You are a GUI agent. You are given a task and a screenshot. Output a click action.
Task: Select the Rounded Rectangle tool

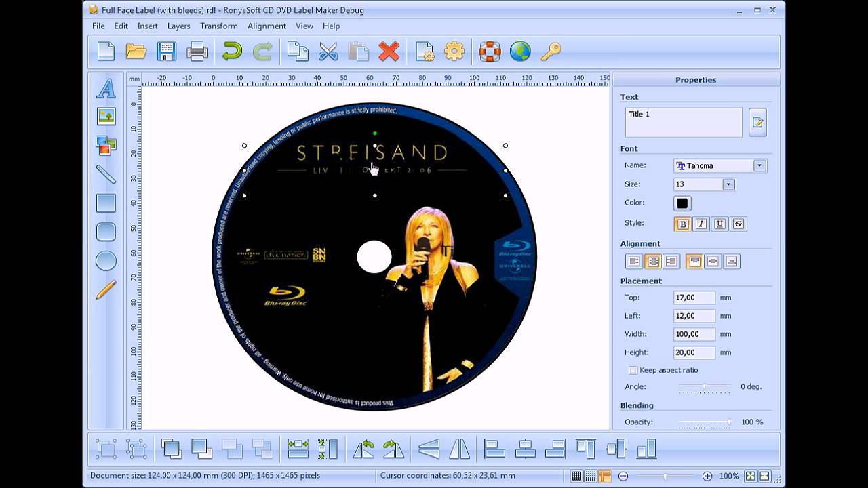click(x=106, y=232)
